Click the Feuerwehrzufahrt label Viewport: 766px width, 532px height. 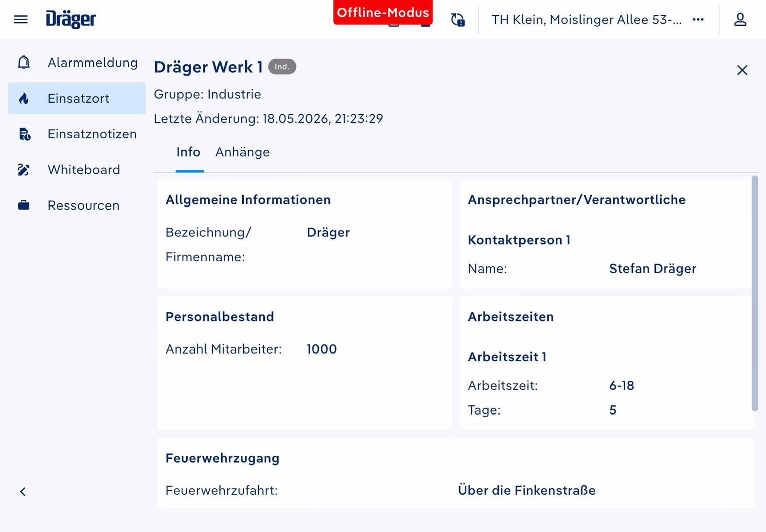click(x=222, y=490)
